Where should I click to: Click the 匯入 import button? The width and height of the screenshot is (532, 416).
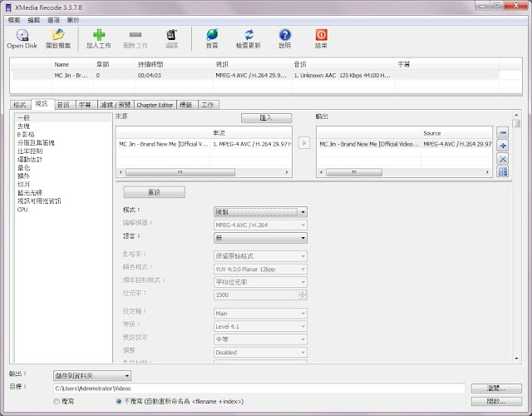266,118
